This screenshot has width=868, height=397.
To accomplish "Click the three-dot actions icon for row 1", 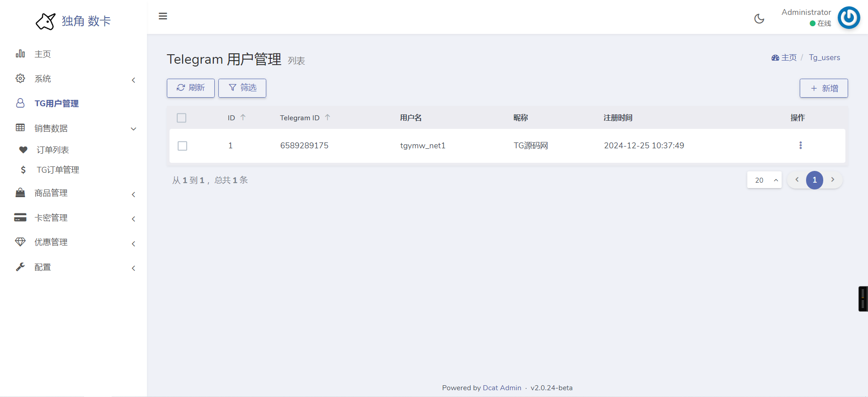I will point(800,145).
